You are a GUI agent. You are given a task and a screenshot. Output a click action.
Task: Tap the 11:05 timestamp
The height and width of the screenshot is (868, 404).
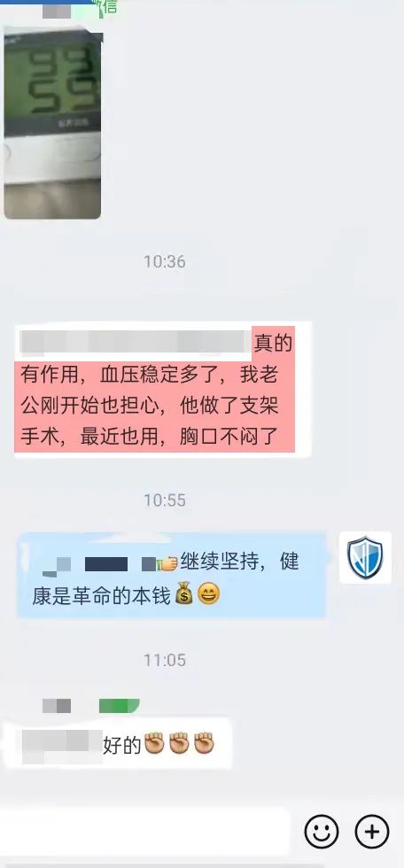165,660
